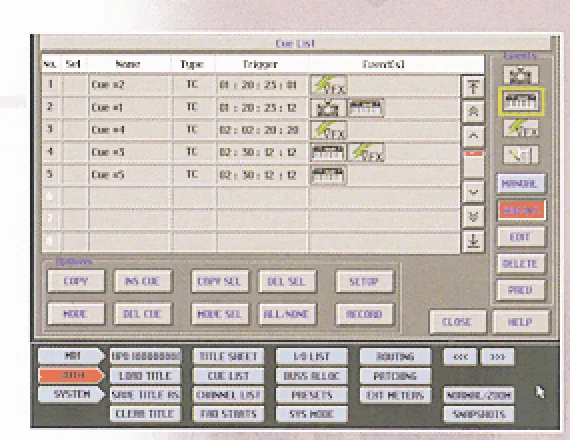Click the RECORD button
The width and height of the screenshot is (570, 440).
click(365, 314)
